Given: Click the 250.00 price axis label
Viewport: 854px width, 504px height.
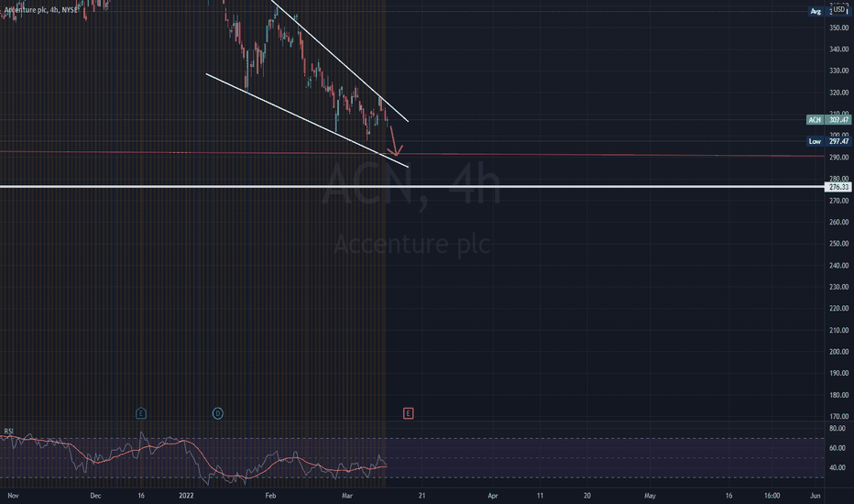Looking at the screenshot, I should pos(838,244).
